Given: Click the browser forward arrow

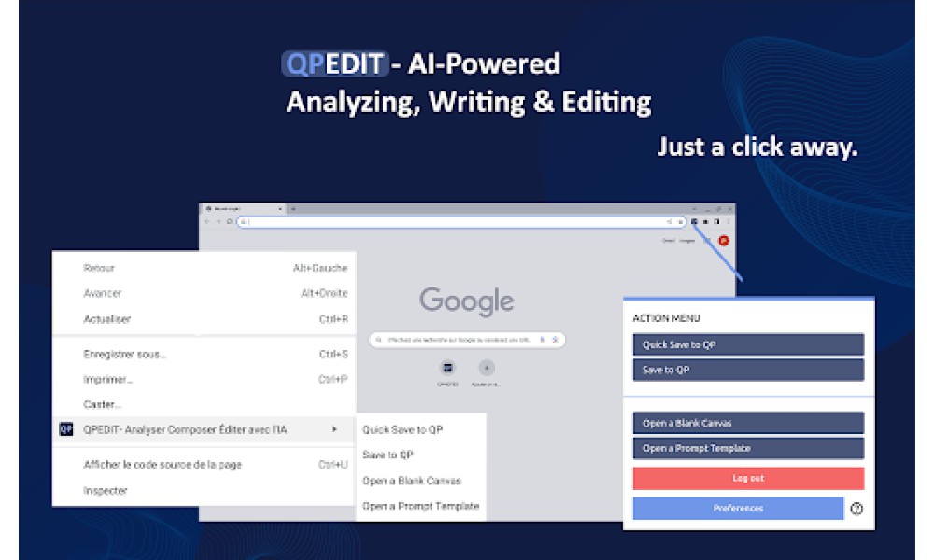Looking at the screenshot, I should tap(219, 221).
